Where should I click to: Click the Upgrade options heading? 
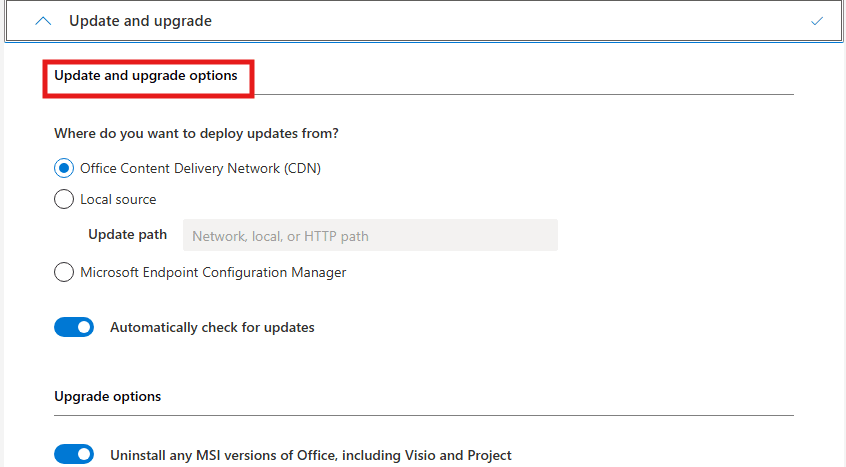coord(107,396)
